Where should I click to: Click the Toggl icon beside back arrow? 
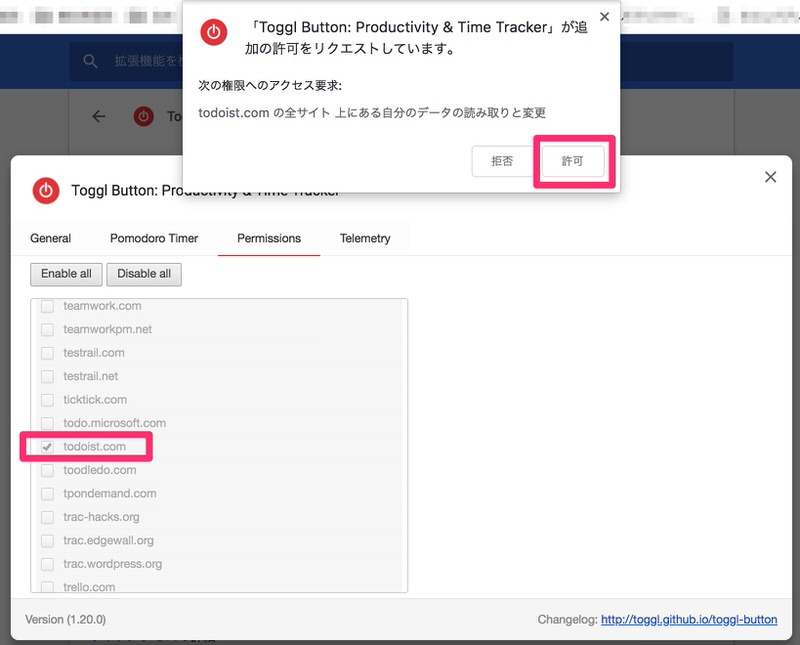[144, 116]
